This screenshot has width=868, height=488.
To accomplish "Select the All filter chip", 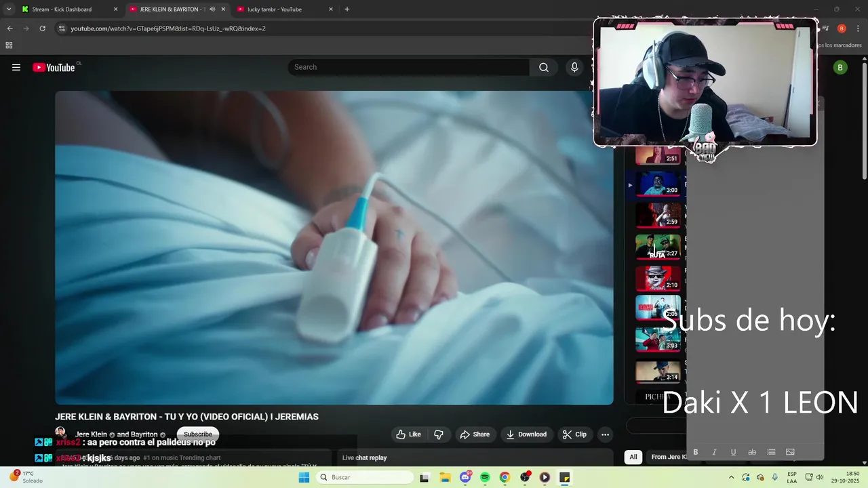I will point(633,457).
